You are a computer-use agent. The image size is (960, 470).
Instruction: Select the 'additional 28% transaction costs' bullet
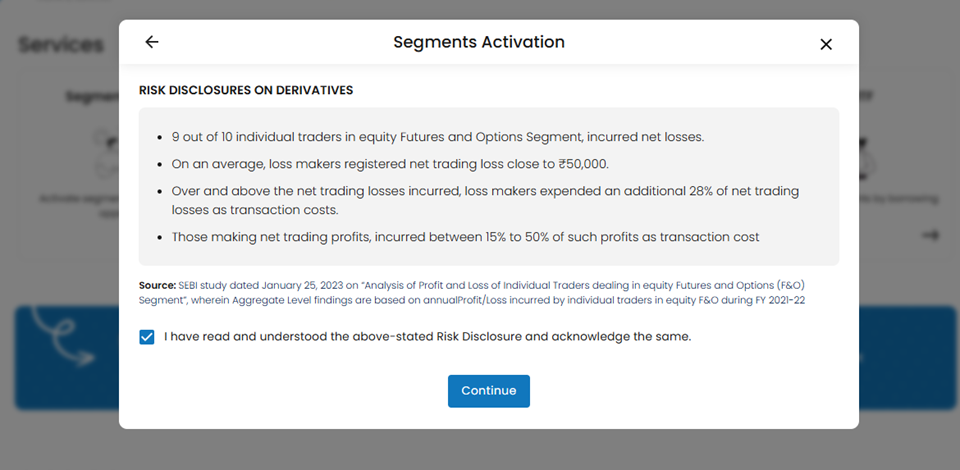[485, 198]
